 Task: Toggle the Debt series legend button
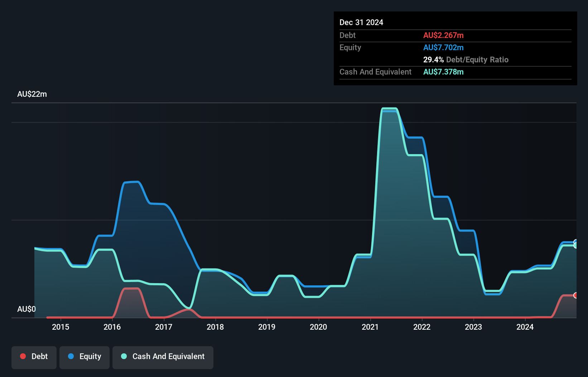(34, 357)
